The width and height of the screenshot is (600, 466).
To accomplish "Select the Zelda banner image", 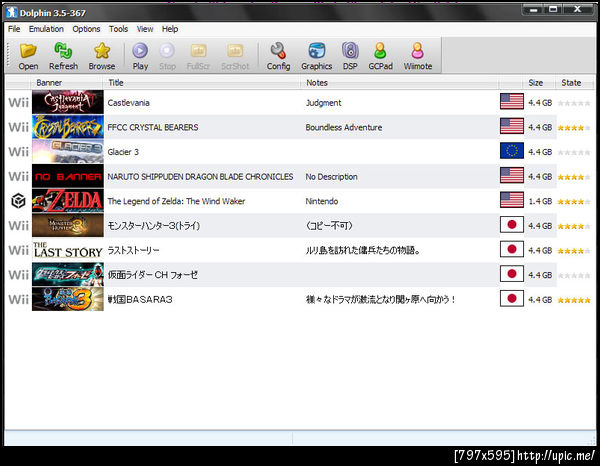I will click(68, 200).
